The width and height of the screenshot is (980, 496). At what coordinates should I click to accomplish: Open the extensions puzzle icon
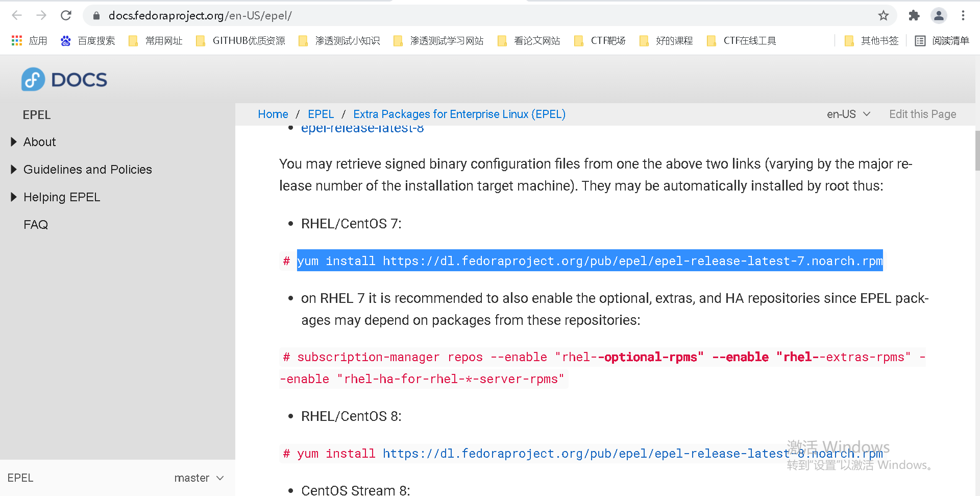(x=914, y=16)
